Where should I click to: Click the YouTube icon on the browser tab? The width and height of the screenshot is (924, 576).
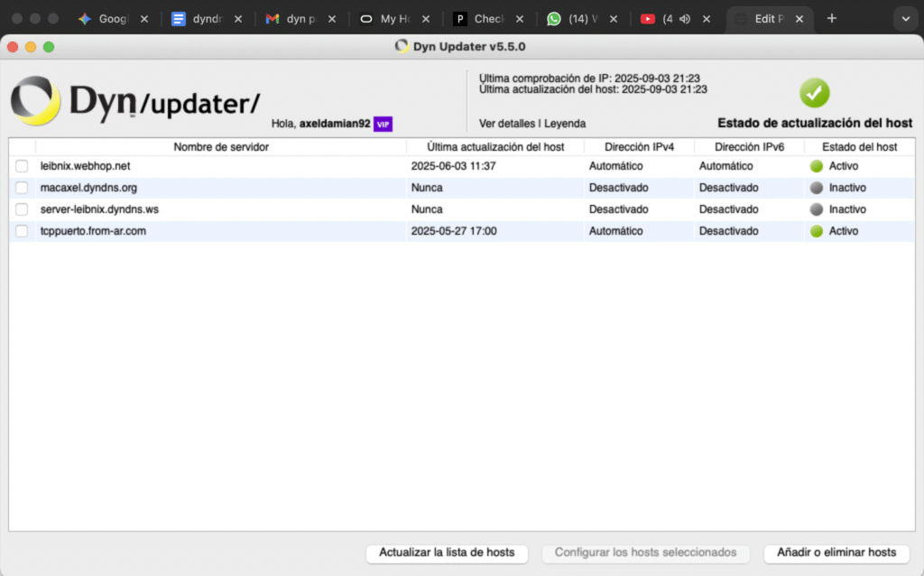[648, 19]
